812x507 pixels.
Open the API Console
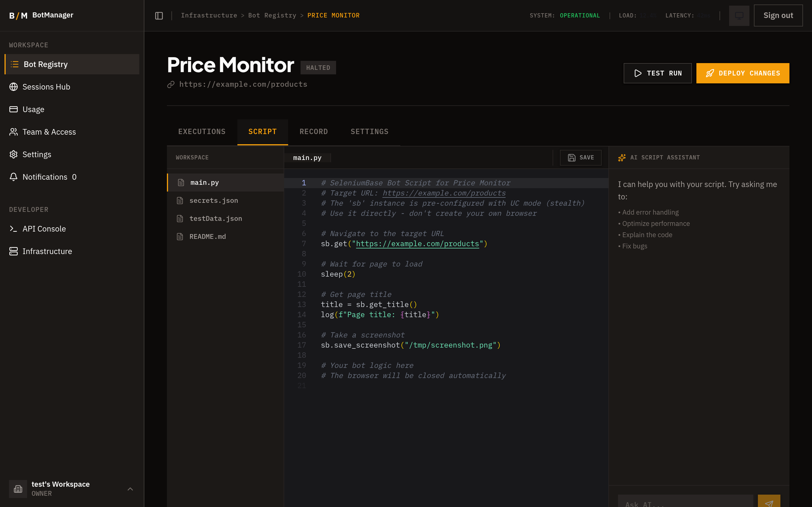pos(44,229)
